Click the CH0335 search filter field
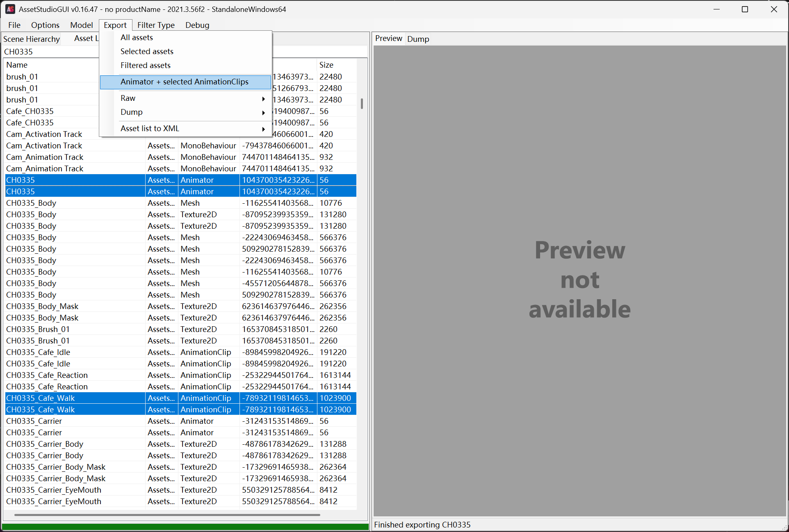 pos(49,52)
